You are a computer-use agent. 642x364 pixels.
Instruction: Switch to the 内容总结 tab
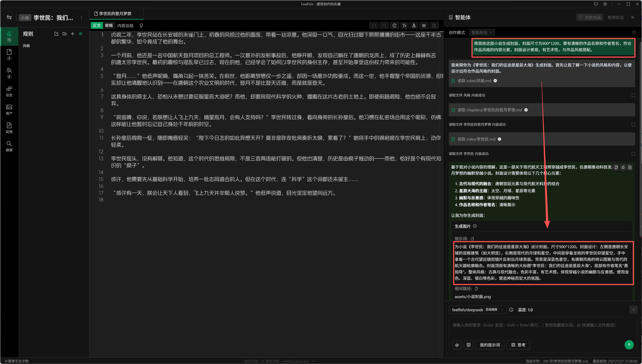point(125,25)
